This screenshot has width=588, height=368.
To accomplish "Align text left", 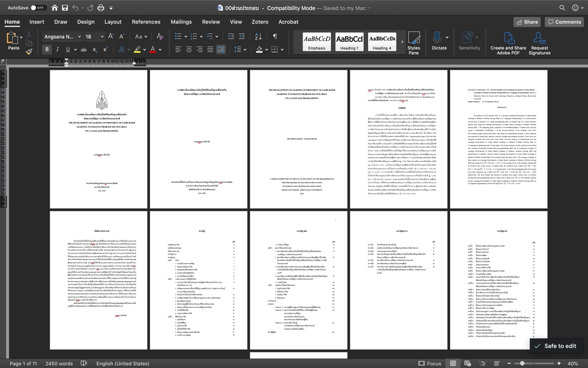I will pyautogui.click(x=178, y=49).
